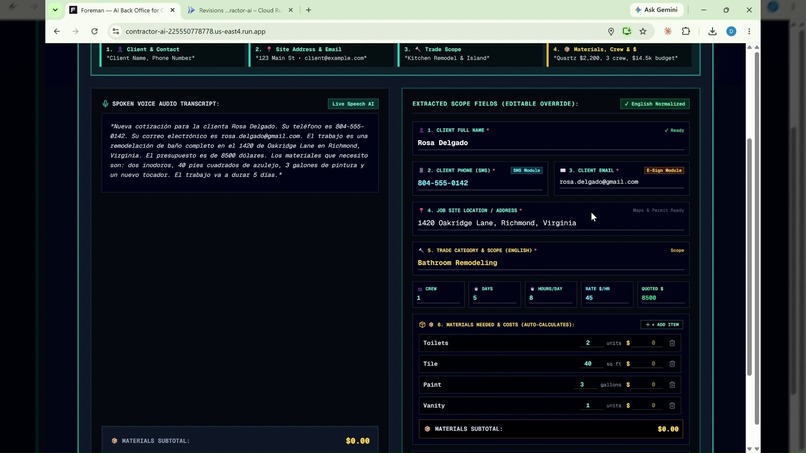Switch to Revisions Cloud Run tab
The width and height of the screenshot is (806, 453).
coord(240,10)
